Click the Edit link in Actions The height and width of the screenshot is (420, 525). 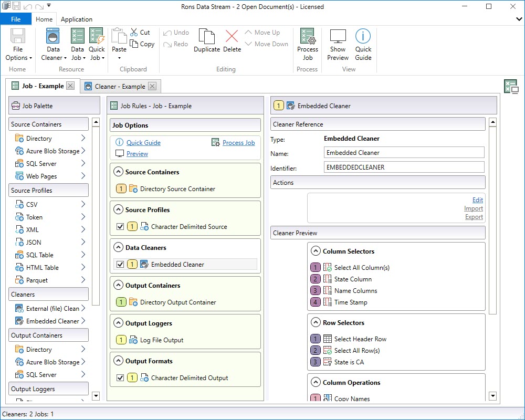477,199
